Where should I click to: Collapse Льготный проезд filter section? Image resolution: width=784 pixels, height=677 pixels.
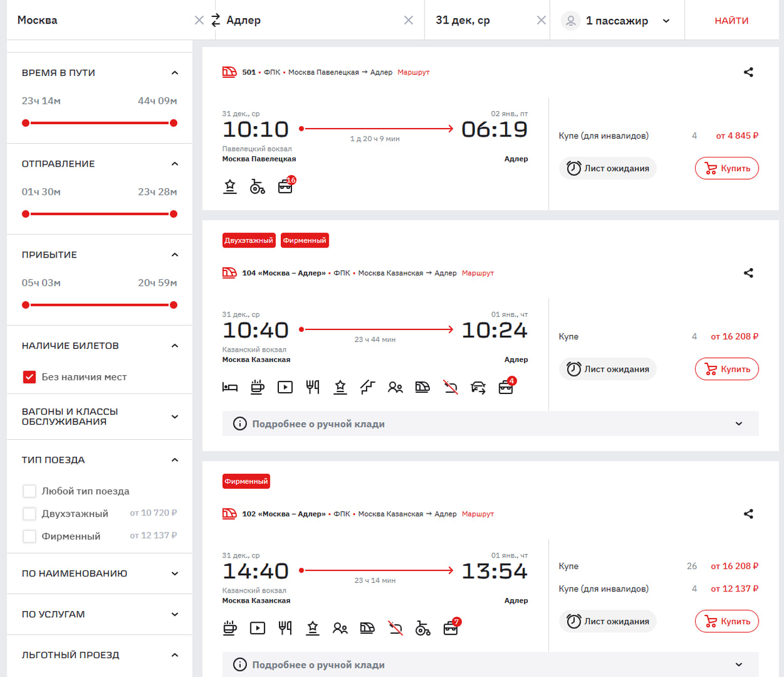(x=174, y=655)
